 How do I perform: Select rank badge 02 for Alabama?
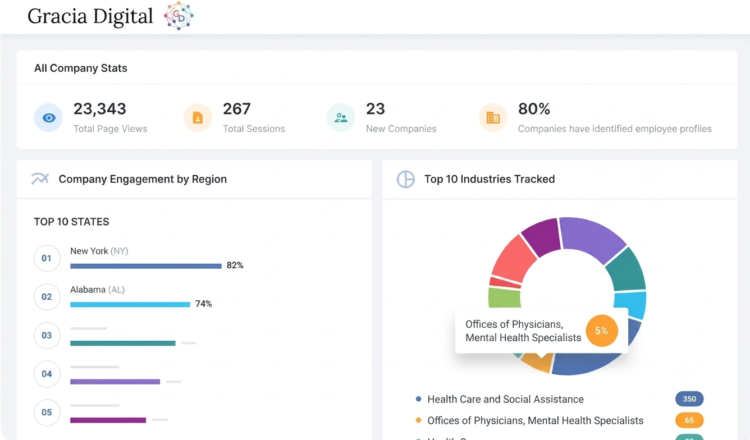[47, 297]
